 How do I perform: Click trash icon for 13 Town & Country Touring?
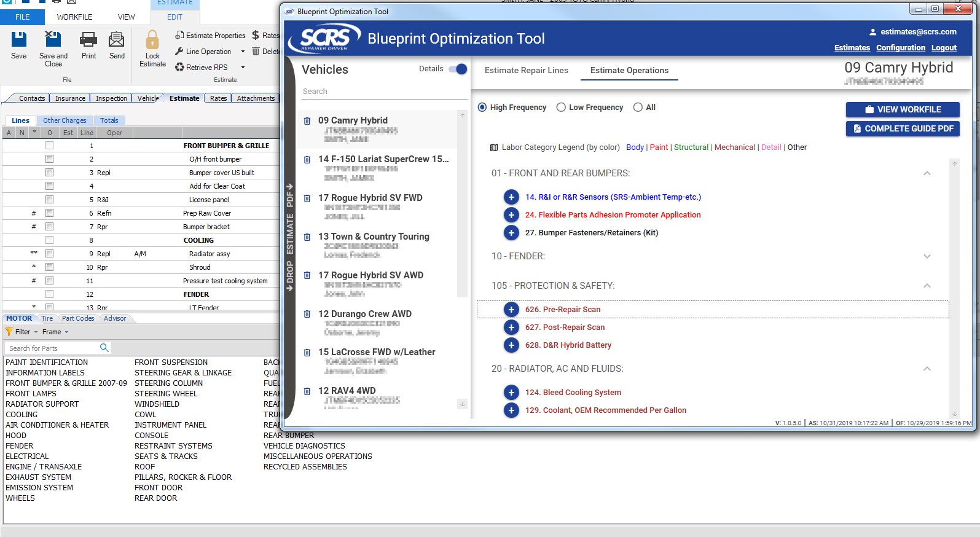coord(307,237)
